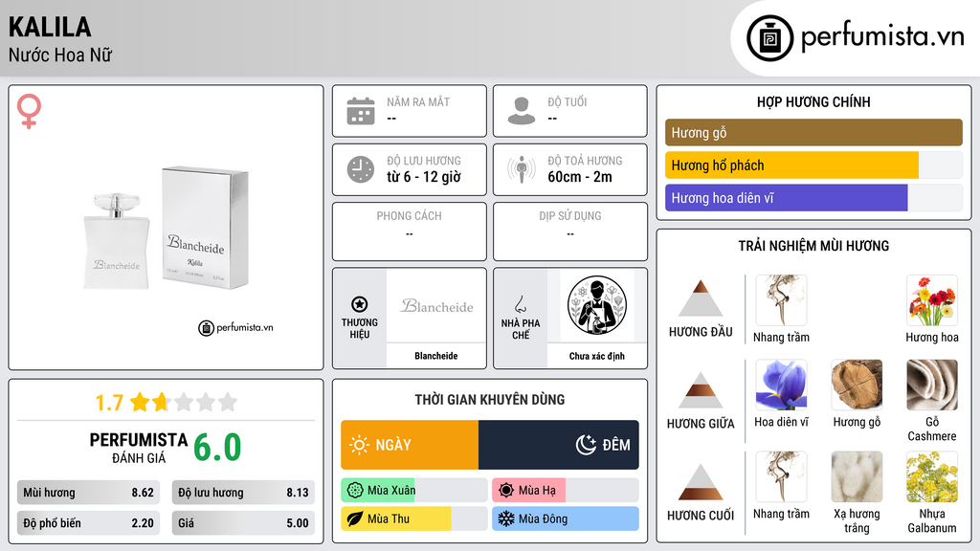Click the perfumista.vn bottle logo icon
Viewport: 980px width, 551px height.
[769, 38]
